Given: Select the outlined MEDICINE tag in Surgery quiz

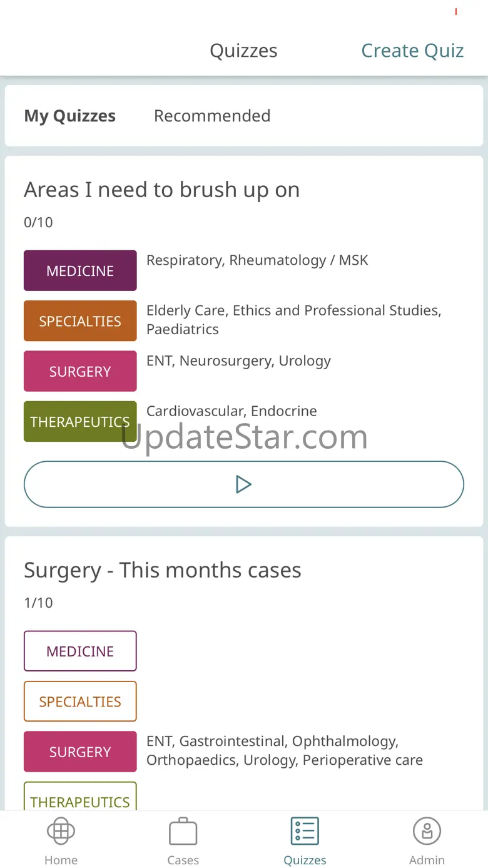Looking at the screenshot, I should (x=80, y=651).
